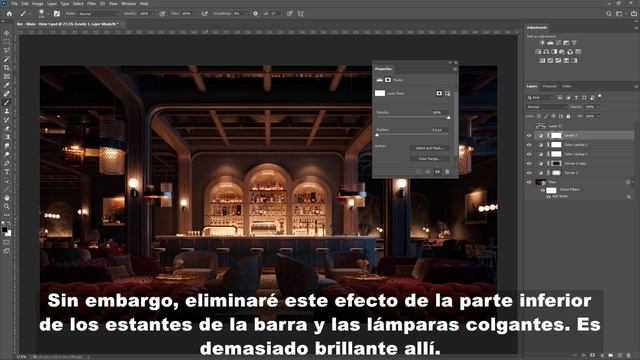Select the Horizontal Type tool
This screenshot has height=360, width=640.
7,172
